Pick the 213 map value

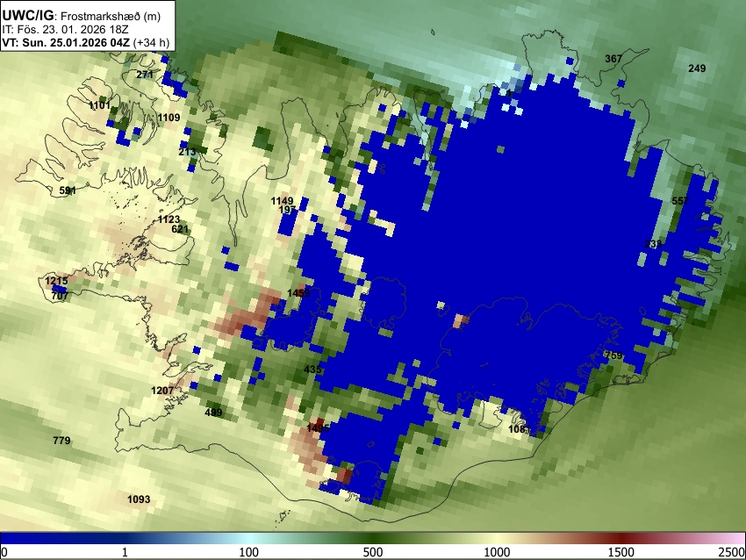click(187, 152)
